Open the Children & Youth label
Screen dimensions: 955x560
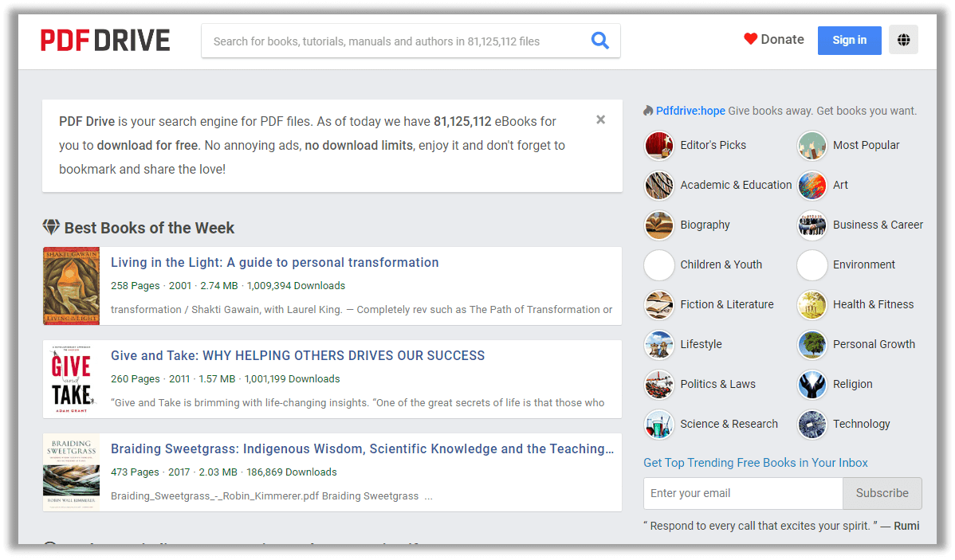click(721, 264)
